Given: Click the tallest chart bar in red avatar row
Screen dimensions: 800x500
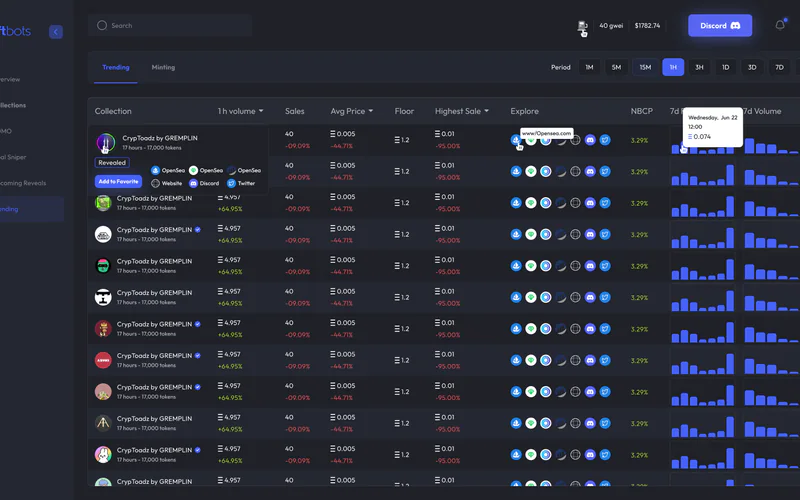Looking at the screenshot, I should 730,364.
